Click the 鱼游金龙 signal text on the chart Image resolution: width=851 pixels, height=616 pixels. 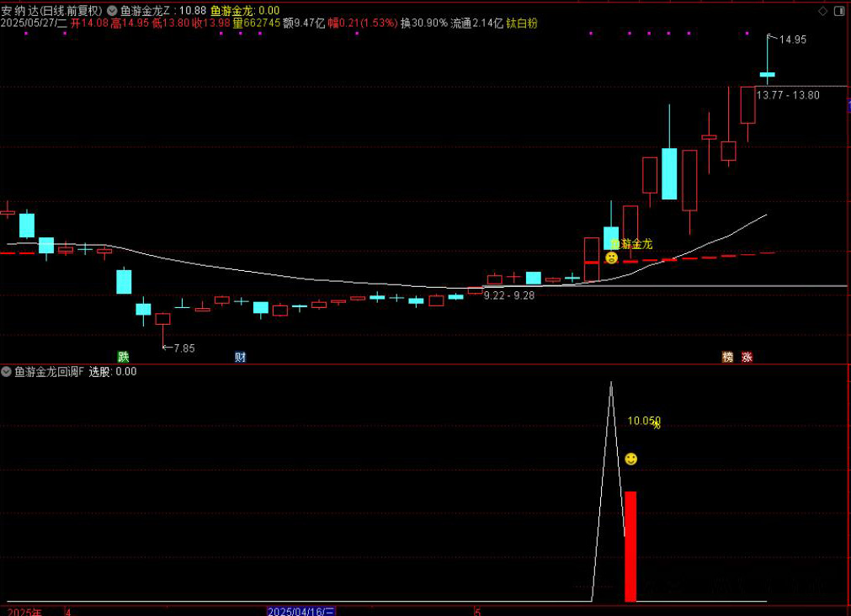(630, 244)
